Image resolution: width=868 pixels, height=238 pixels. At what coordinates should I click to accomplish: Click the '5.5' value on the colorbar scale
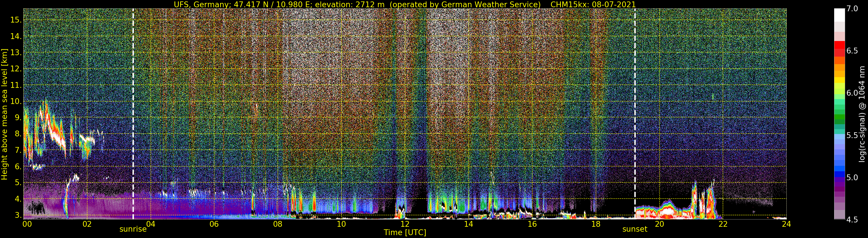tap(852, 135)
